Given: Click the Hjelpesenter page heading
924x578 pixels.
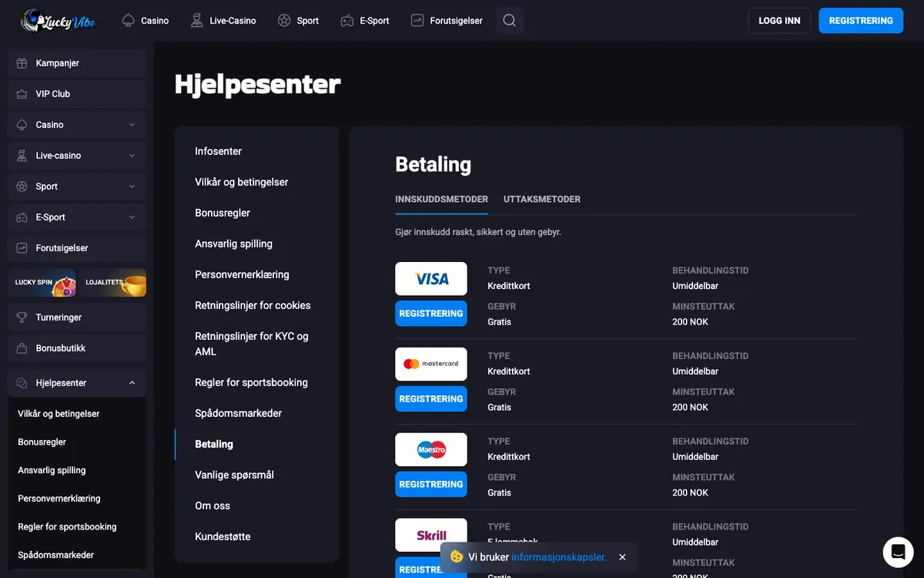Looking at the screenshot, I should (258, 84).
